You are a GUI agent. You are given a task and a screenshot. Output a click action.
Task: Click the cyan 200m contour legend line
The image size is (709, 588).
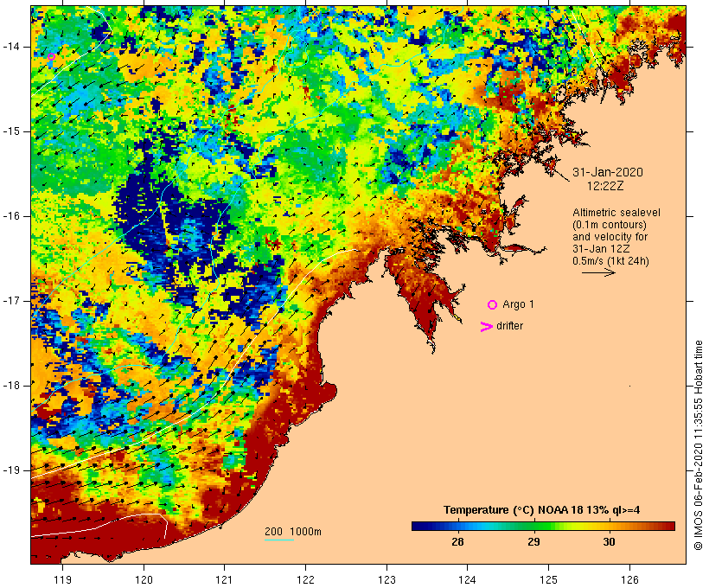(279, 540)
